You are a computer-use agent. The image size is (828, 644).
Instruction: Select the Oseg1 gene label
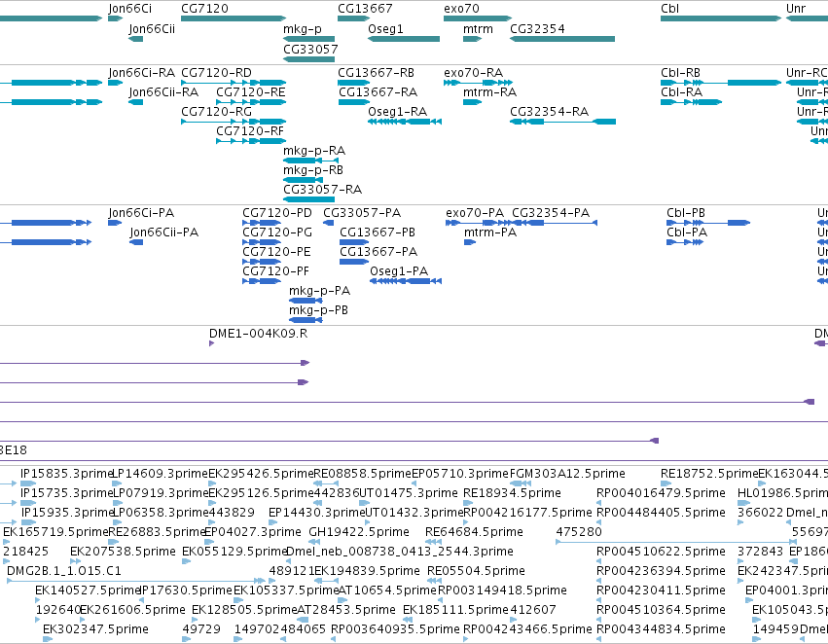pos(385,28)
